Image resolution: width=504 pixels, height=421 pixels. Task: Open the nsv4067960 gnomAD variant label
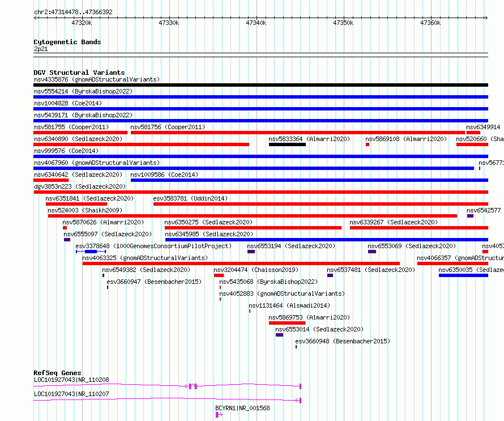pyautogui.click(x=97, y=163)
